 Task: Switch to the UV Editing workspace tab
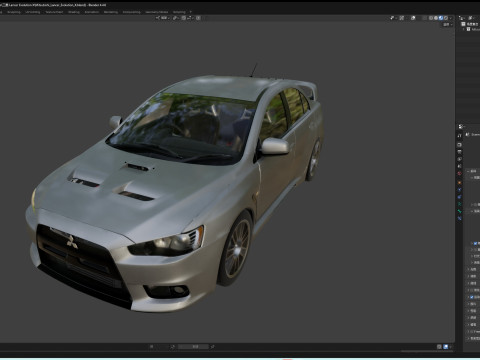(33, 12)
